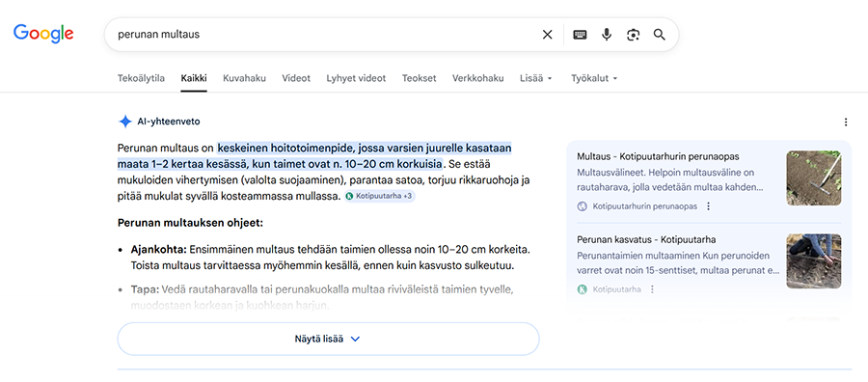
Task: Switch to Tekoälytila tab
Action: pos(141,78)
